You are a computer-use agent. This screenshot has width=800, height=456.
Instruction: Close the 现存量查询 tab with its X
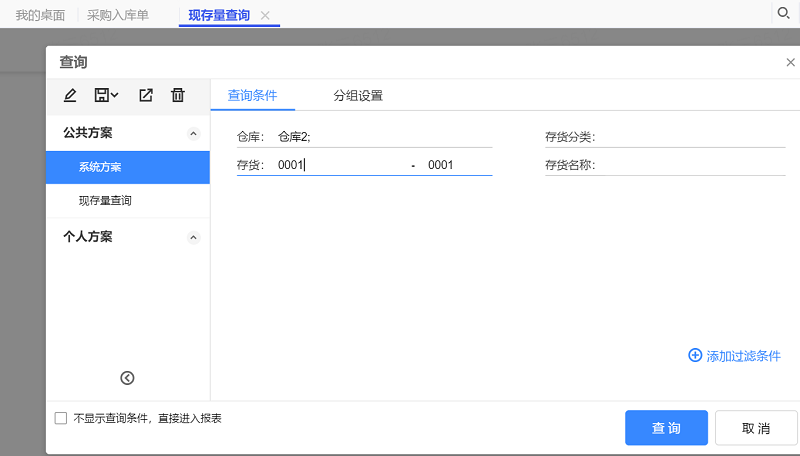265,16
